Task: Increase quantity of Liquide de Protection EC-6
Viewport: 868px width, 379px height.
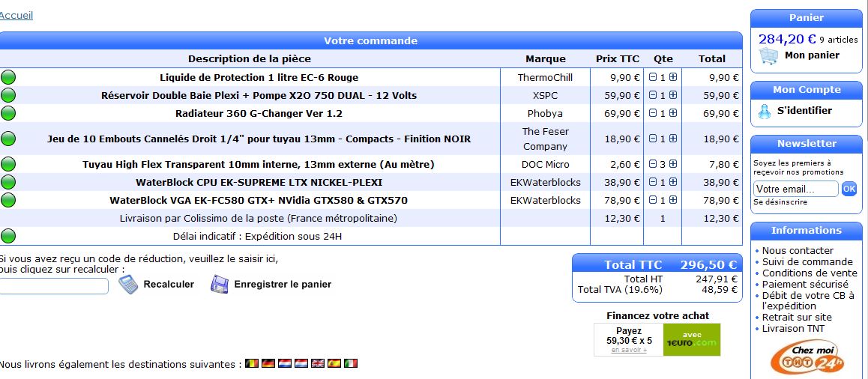Action: 673,77
